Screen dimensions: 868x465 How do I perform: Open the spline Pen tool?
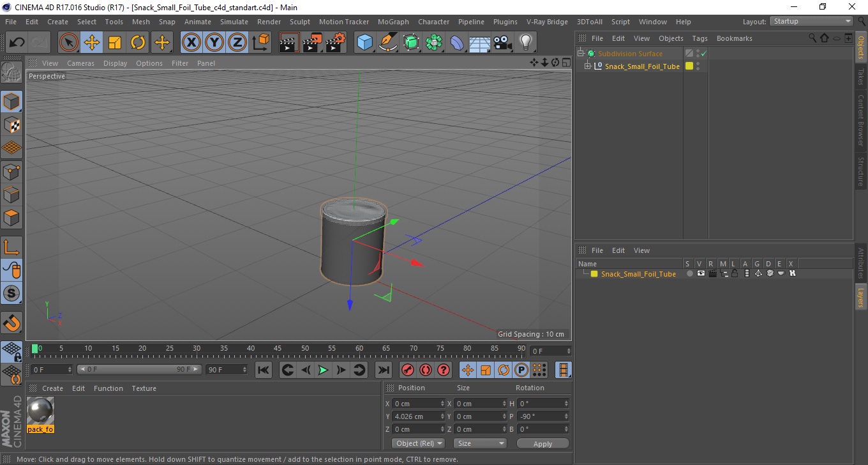point(388,43)
